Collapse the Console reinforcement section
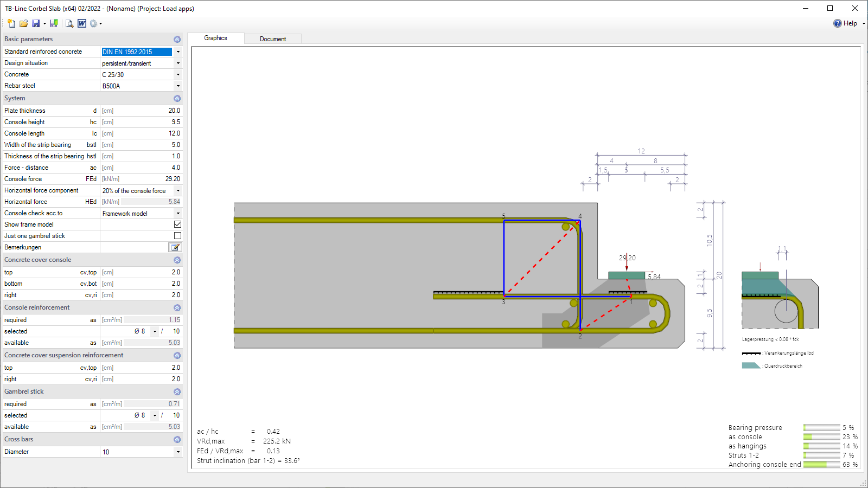 (177, 308)
